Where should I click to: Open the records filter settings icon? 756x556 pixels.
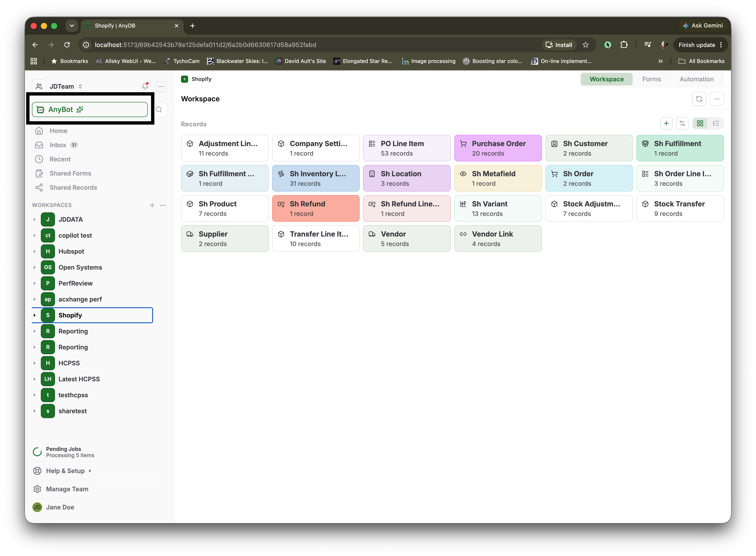point(682,123)
